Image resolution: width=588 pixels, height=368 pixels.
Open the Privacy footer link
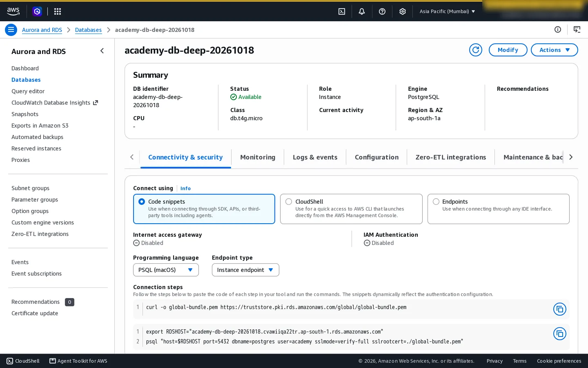[x=494, y=361]
